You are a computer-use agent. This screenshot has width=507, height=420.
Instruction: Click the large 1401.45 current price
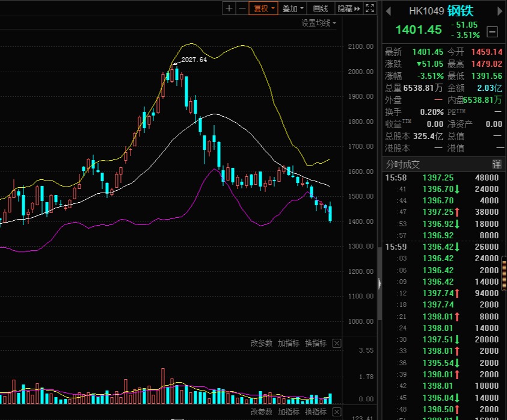(x=419, y=29)
